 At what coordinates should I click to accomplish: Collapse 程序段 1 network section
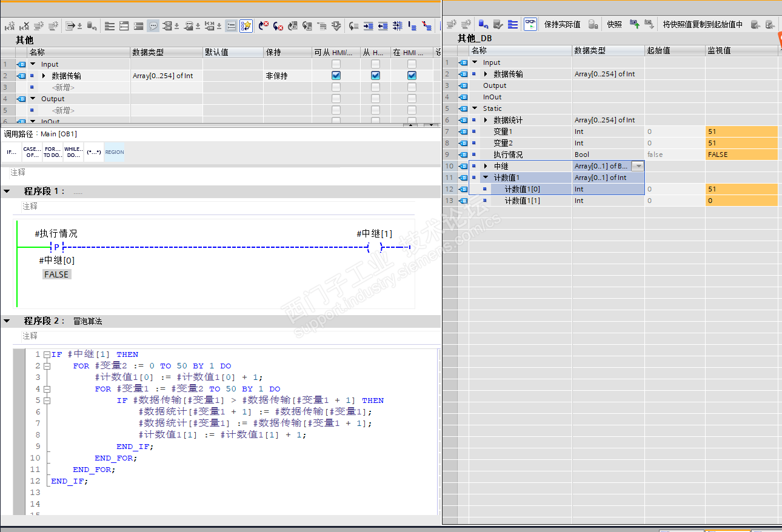click(x=7, y=191)
